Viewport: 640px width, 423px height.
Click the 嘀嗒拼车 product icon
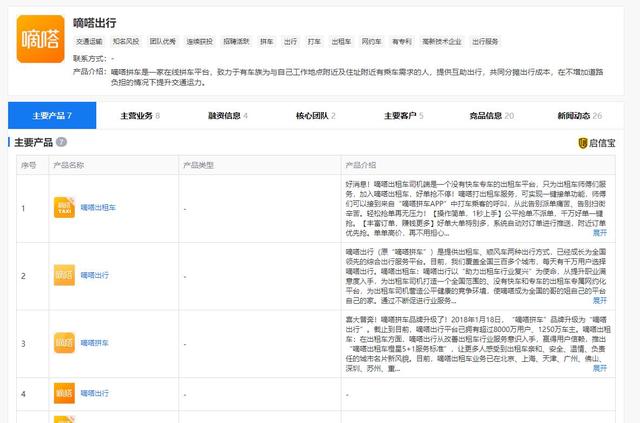pyautogui.click(x=64, y=343)
